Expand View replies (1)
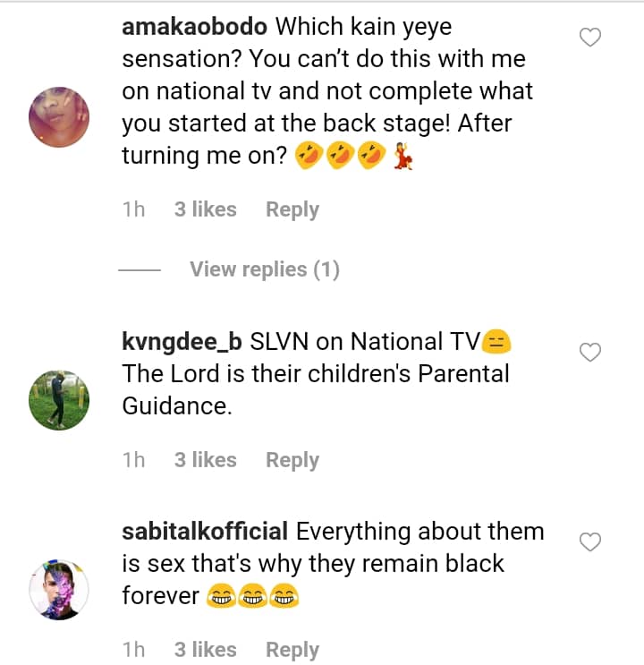Viewport: 644px width, 665px height. tap(264, 269)
